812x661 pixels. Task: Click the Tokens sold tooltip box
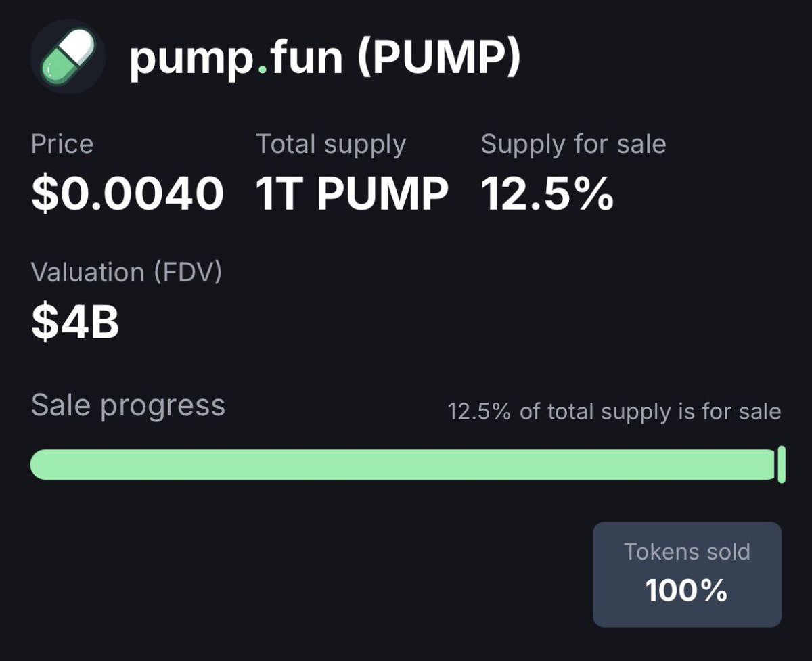point(687,574)
